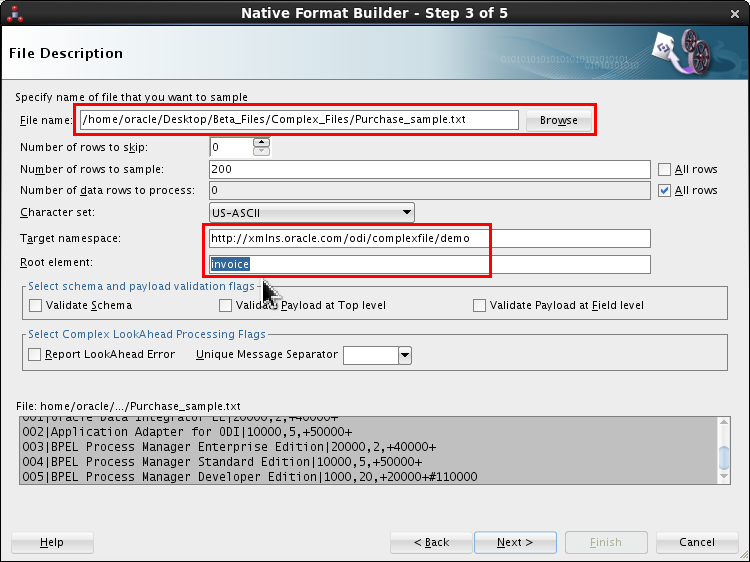The height and width of the screenshot is (562, 750).
Task: Enable Validate Payload at Top level
Action: tap(225, 305)
